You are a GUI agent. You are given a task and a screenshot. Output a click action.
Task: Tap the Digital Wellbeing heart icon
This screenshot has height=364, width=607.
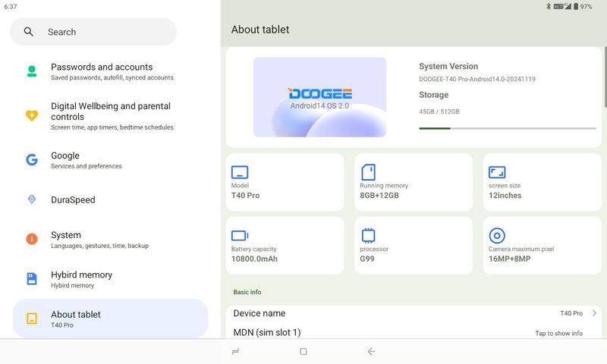(32, 116)
